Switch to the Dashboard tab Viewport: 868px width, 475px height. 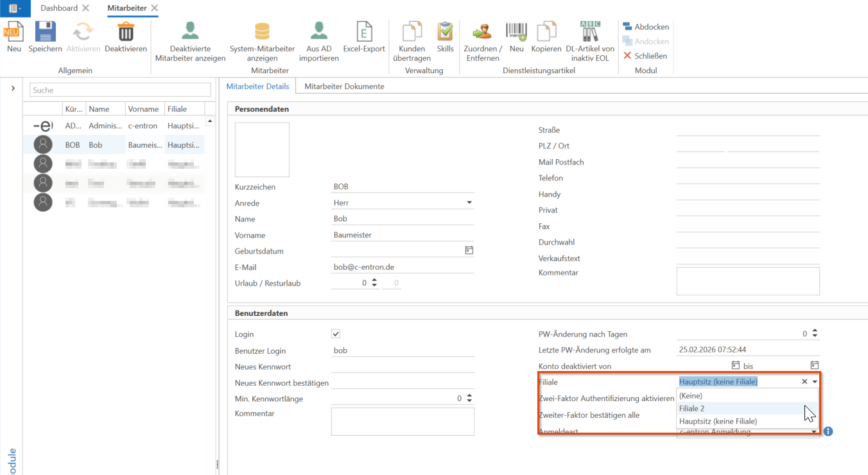click(59, 8)
